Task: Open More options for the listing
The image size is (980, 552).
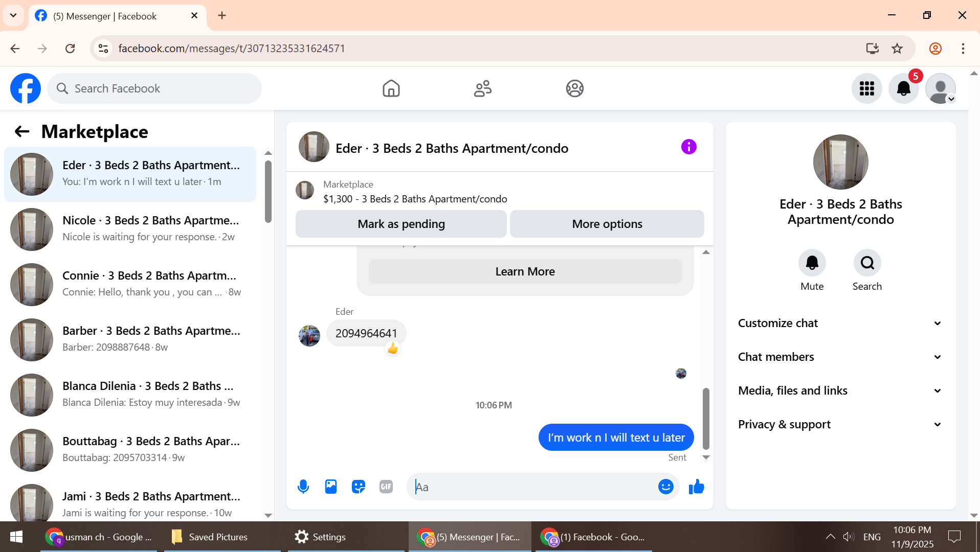Action: coord(607,224)
